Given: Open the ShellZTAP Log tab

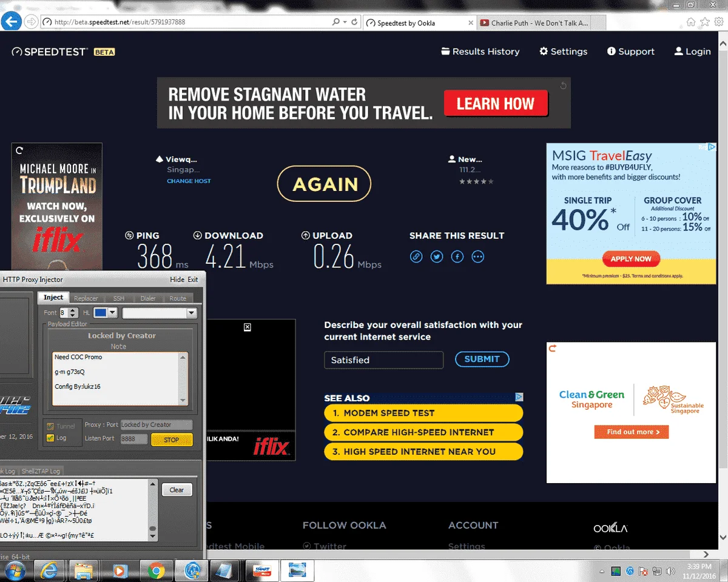Looking at the screenshot, I should click(41, 471).
